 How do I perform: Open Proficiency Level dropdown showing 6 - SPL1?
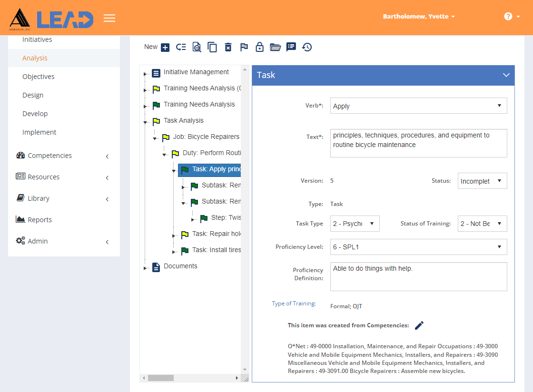tap(418, 247)
